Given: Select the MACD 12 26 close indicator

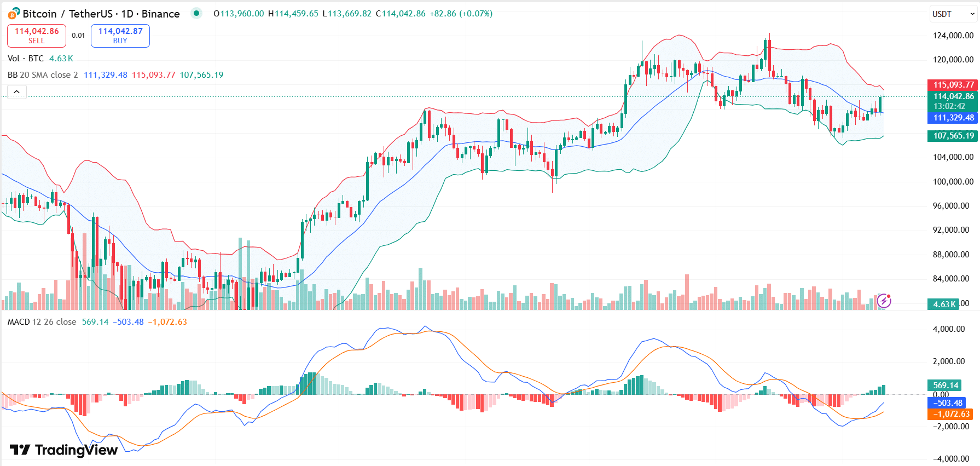Looking at the screenshot, I should pyautogui.click(x=42, y=322).
